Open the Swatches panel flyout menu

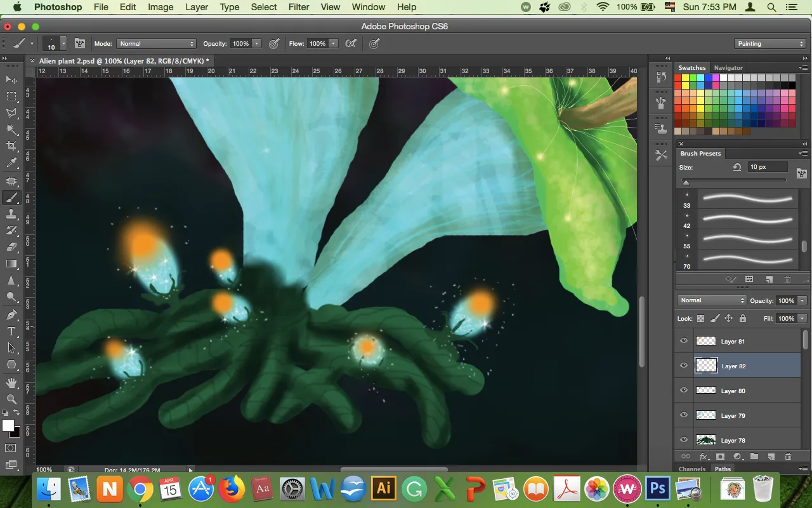point(803,67)
